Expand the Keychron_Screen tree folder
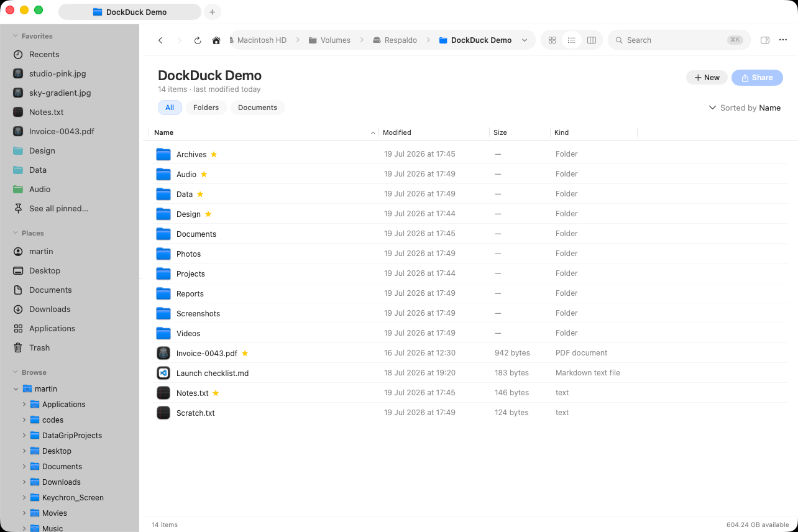Screen dimensions: 798x532 [x=24, y=498]
